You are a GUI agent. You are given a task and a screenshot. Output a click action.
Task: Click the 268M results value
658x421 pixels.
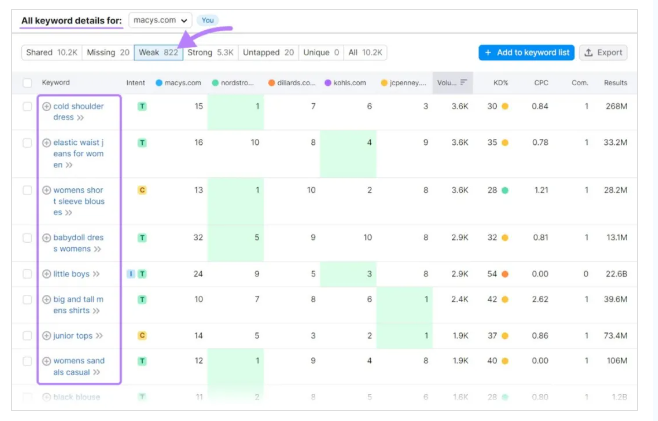616,107
